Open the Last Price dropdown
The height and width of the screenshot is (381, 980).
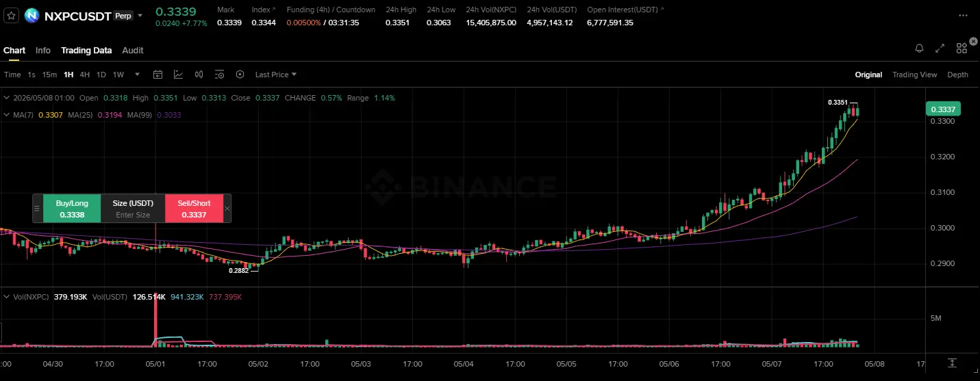276,75
